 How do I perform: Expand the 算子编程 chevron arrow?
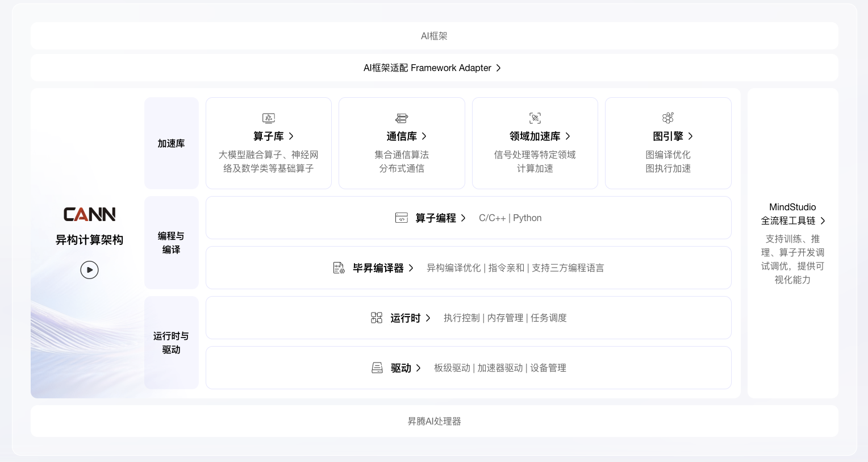(x=464, y=218)
